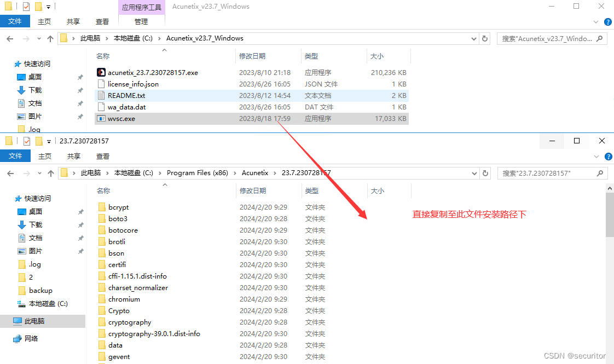Open help icon in top window ribbon
This screenshot has width=614, height=364.
[x=608, y=22]
